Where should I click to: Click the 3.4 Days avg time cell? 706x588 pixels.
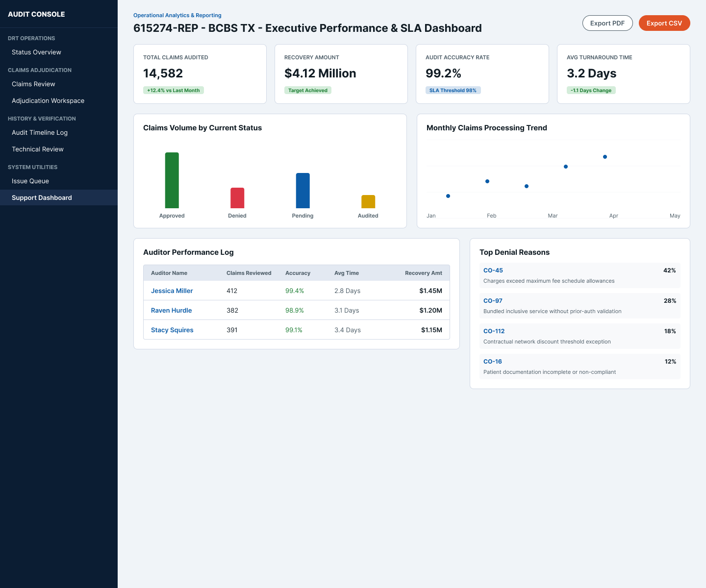(x=348, y=330)
